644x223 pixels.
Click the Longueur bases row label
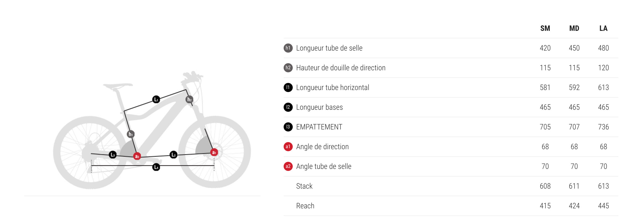coord(319,107)
